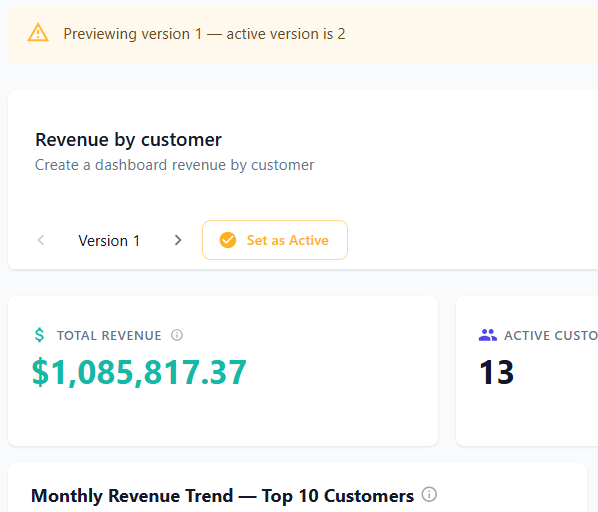This screenshot has width=598, height=512.
Task: Click the Previewing version 1 banner text
Action: tap(204, 34)
